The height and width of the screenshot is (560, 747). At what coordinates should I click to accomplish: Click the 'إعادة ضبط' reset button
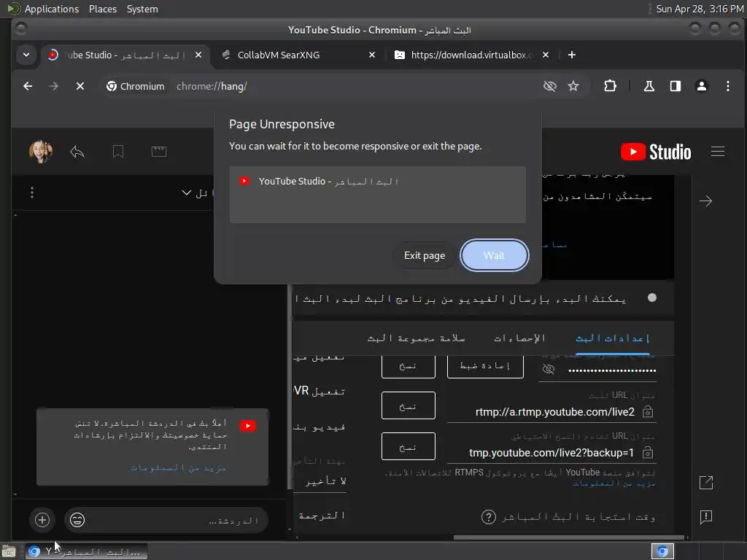(x=485, y=366)
